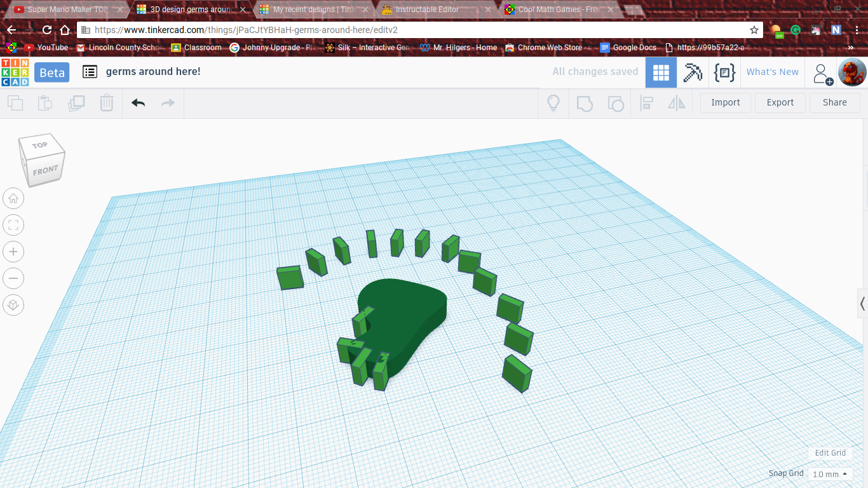Viewport: 868px width, 488px height.
Task: Open the design list menu icon
Action: point(90,72)
